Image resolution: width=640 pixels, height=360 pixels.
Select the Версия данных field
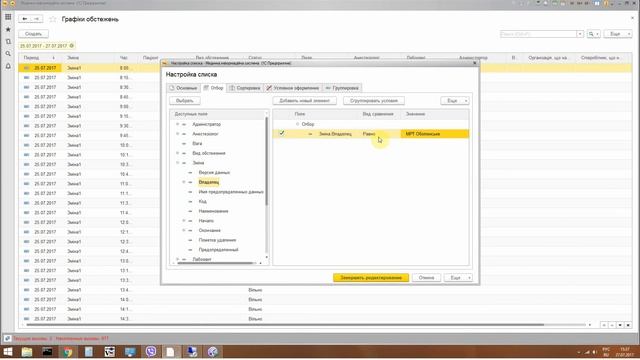pos(214,173)
